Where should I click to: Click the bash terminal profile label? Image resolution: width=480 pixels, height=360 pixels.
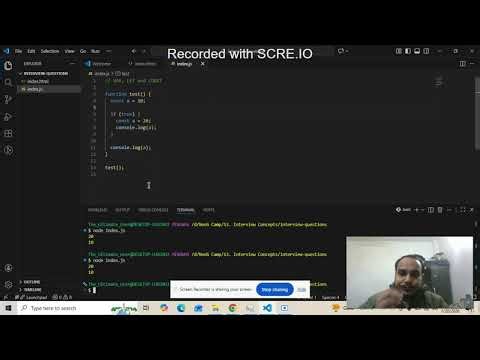tap(403, 210)
